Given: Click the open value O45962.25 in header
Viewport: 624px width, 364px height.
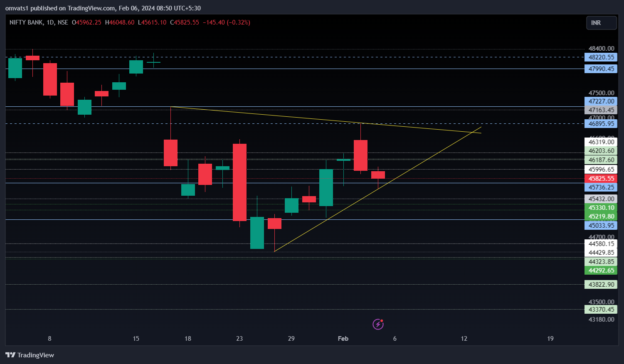Looking at the screenshot, I should 86,22.
